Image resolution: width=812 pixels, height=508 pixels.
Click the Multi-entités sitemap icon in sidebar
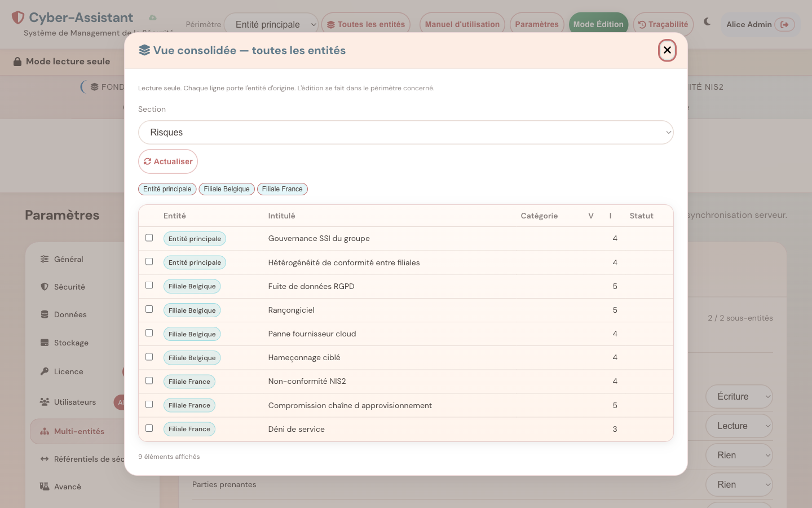(x=45, y=431)
